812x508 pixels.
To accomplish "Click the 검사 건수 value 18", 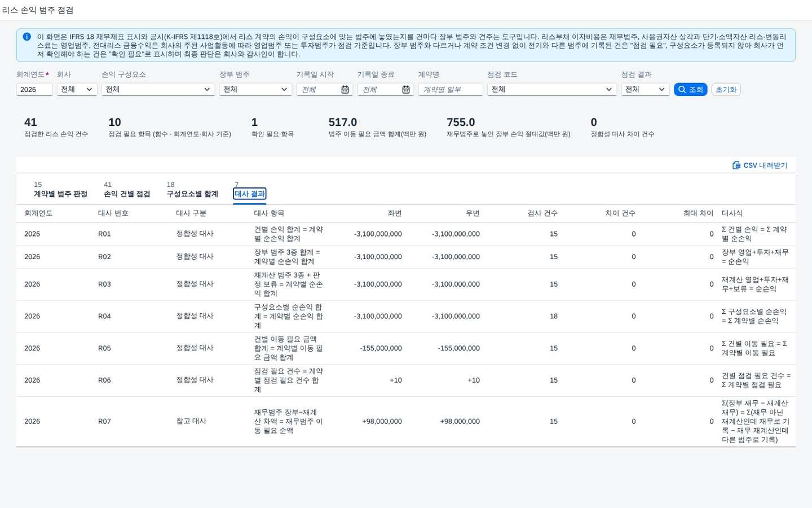I will click(554, 316).
